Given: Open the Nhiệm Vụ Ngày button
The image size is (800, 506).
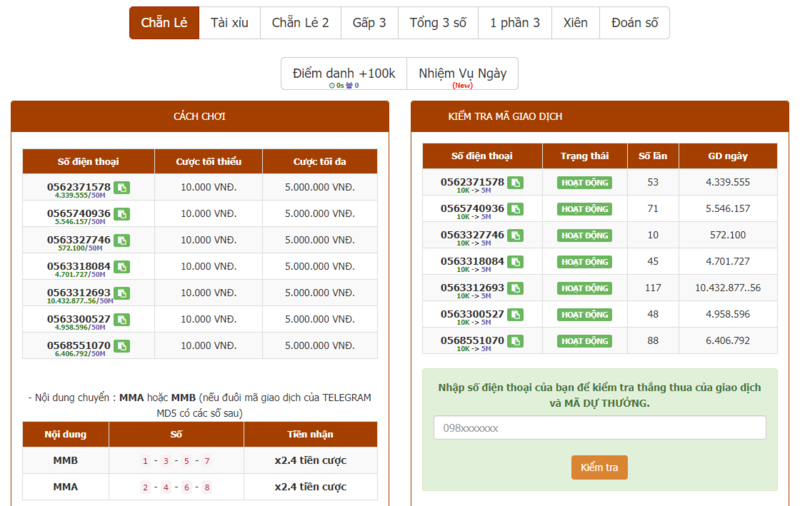Looking at the screenshot, I should click(x=462, y=74).
